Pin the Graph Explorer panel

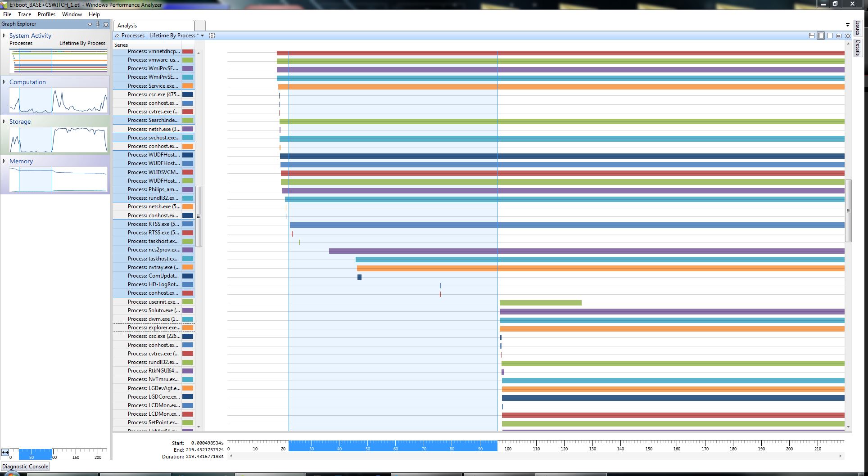[x=98, y=24]
